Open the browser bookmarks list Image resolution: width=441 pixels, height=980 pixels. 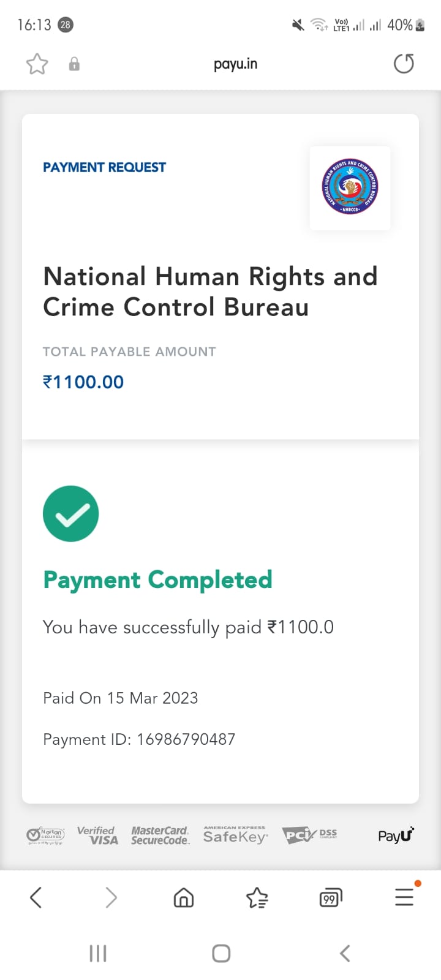(257, 898)
